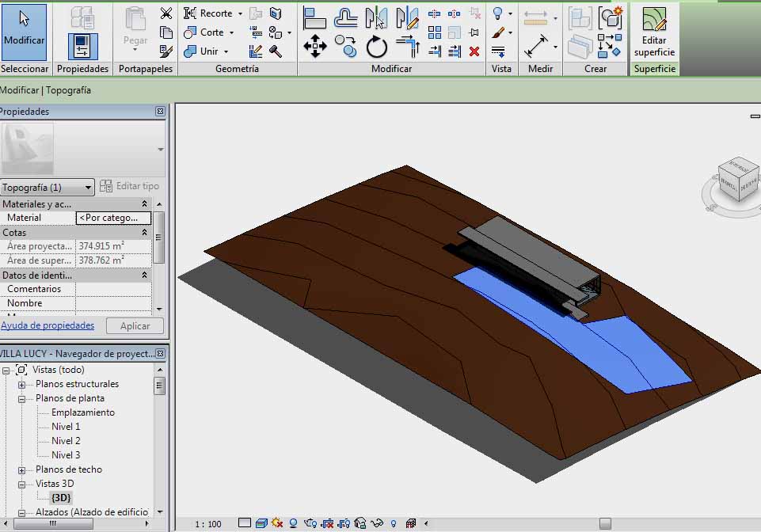Viewport: 761px width, 532px height.
Task: Expand the Planos estructurales tree node
Action: pyautogui.click(x=21, y=385)
